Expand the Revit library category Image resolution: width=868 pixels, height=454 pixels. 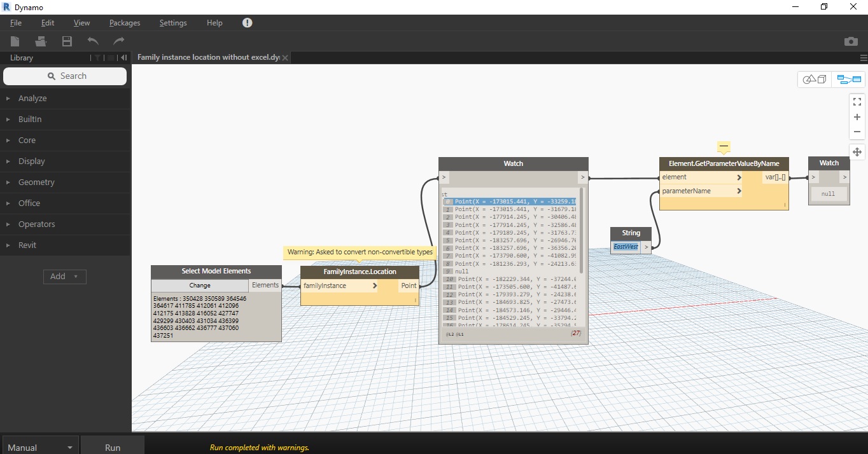[65, 245]
